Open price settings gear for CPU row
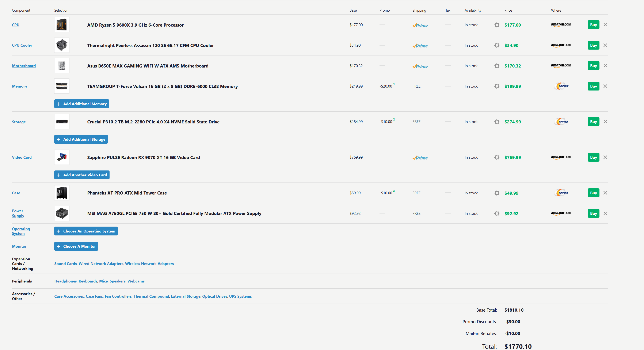 click(497, 25)
